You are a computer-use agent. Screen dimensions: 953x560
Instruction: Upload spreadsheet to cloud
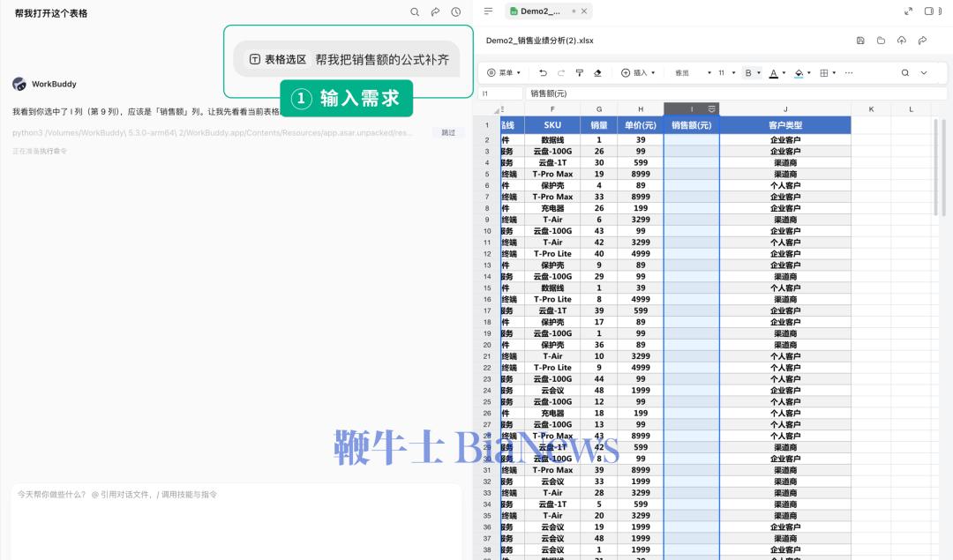tap(901, 40)
